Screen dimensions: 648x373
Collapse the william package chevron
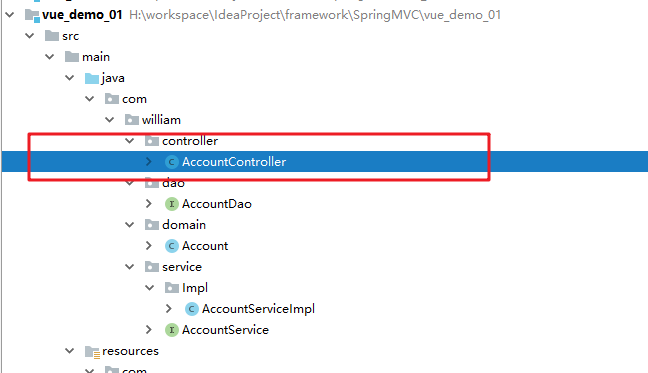[x=110, y=120]
